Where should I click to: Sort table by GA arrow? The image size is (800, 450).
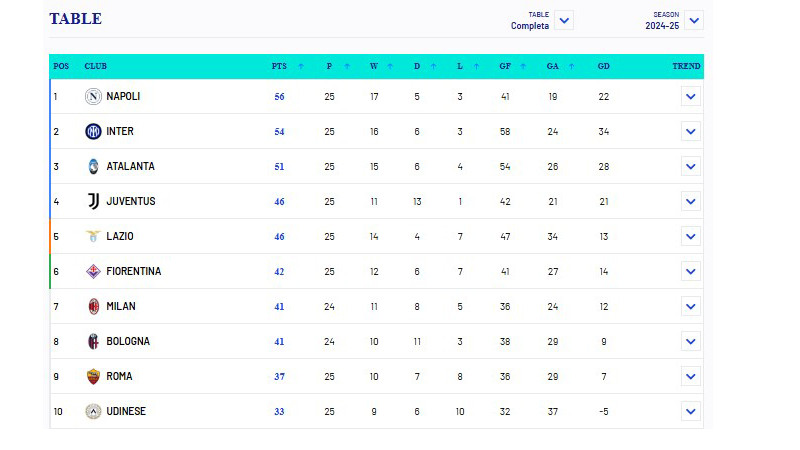(x=571, y=66)
